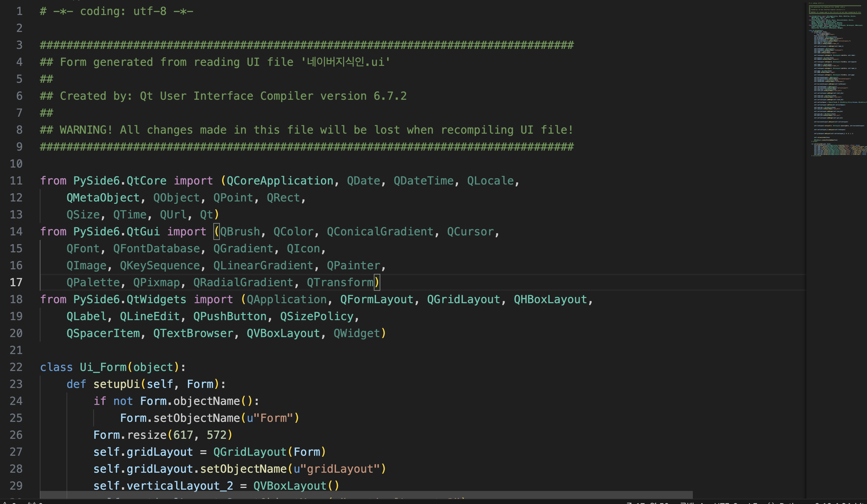Click the QCoreApplication import name

280,181
